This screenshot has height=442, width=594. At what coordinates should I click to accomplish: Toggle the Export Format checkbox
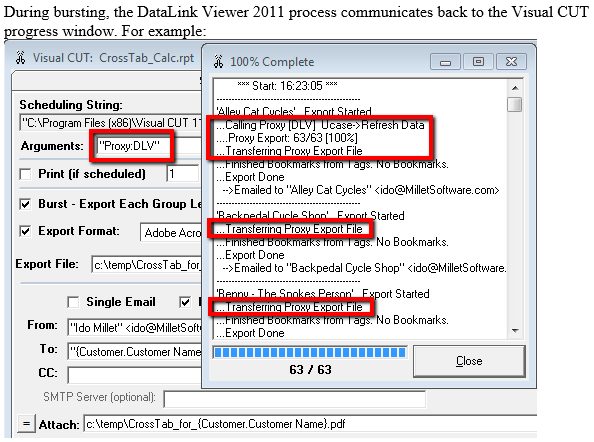point(25,231)
